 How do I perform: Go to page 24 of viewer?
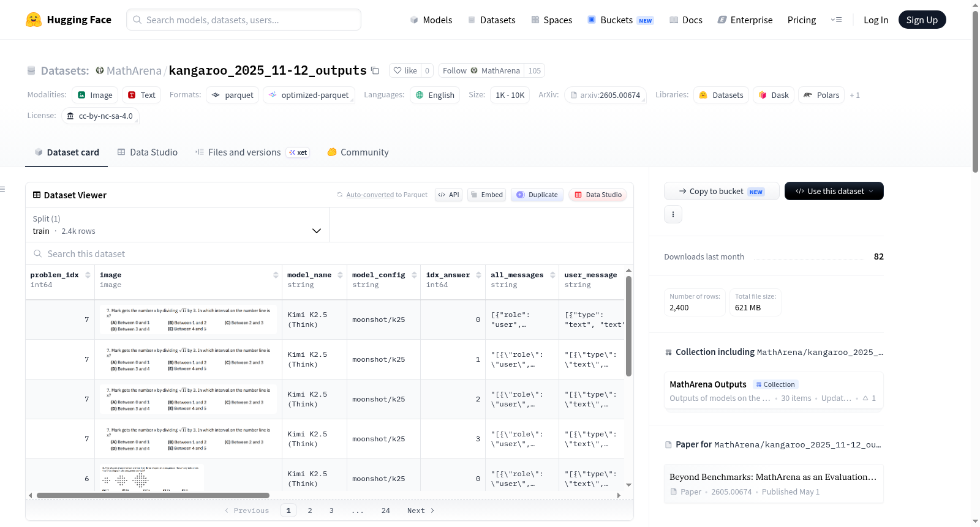click(x=385, y=510)
